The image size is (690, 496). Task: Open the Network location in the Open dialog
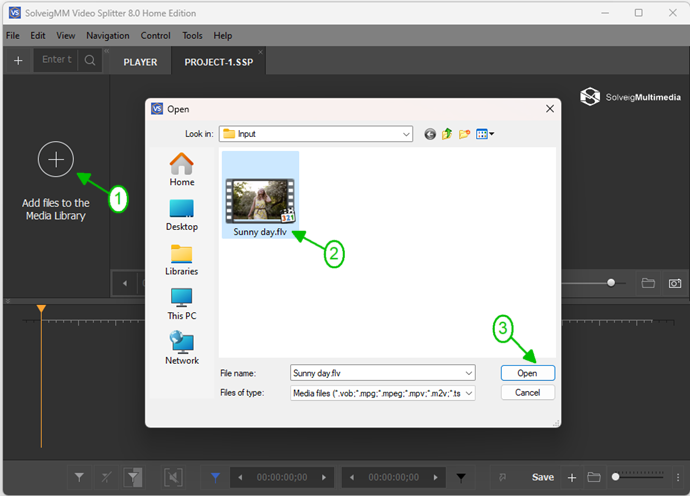point(182,348)
